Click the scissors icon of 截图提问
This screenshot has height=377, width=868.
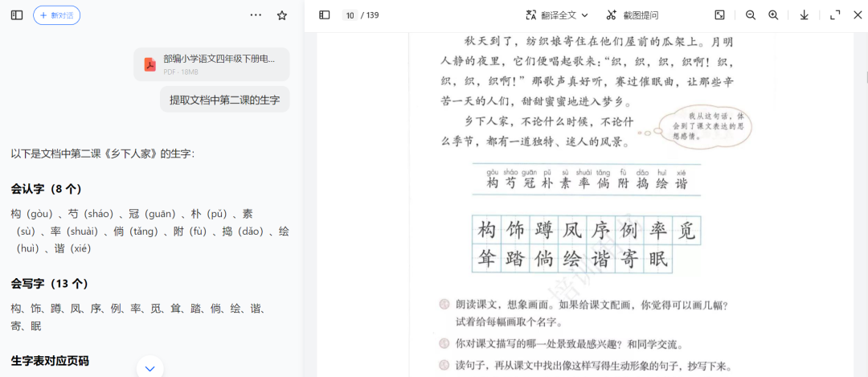coord(611,15)
